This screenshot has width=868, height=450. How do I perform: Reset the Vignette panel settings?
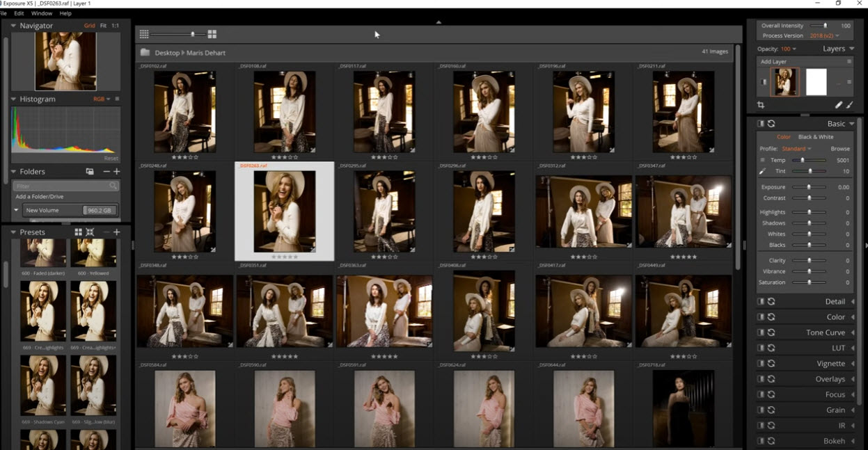tap(771, 363)
